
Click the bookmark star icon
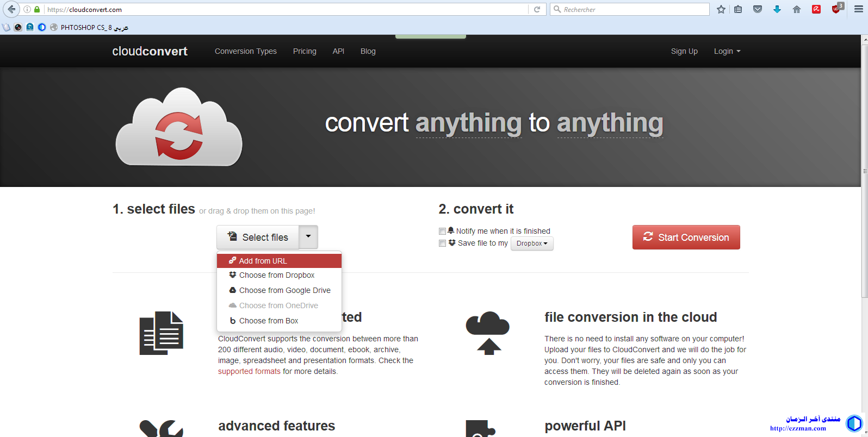[x=721, y=9]
